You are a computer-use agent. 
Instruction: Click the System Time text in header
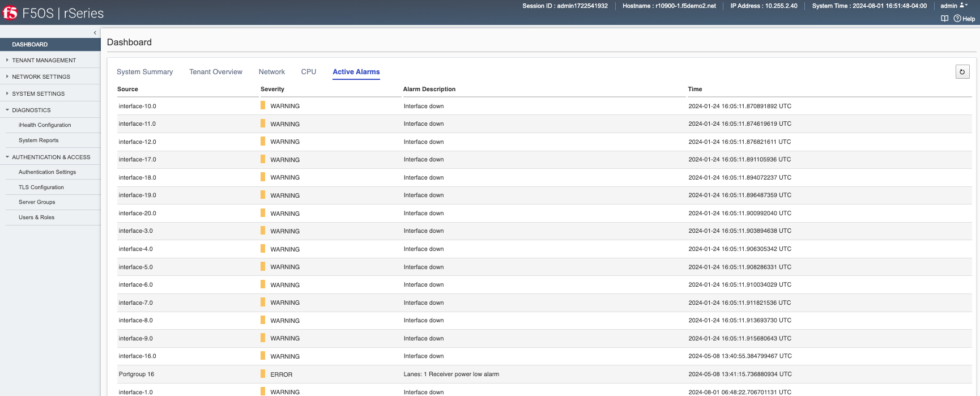pos(869,6)
